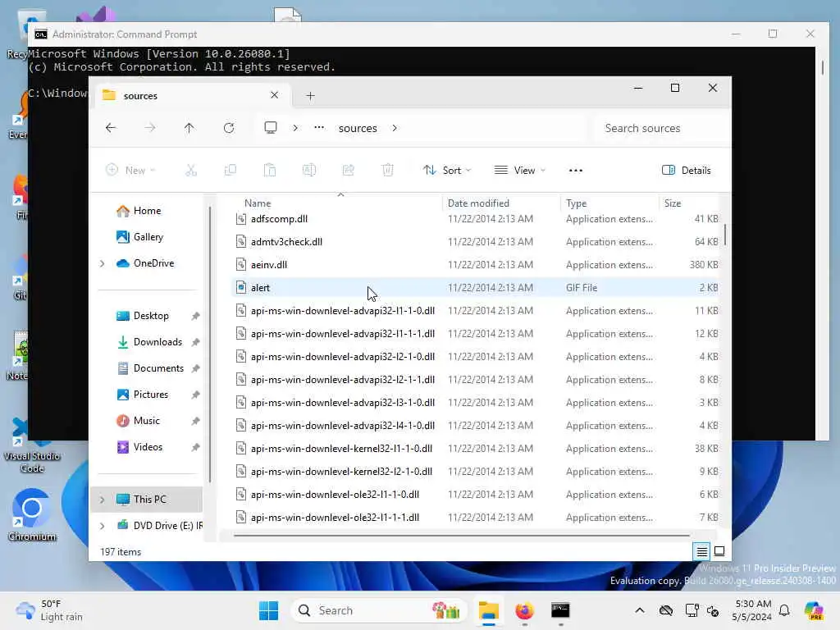This screenshot has height=630, width=840.
Task: Click the file icon of aeinv.dll
Action: [x=241, y=265]
